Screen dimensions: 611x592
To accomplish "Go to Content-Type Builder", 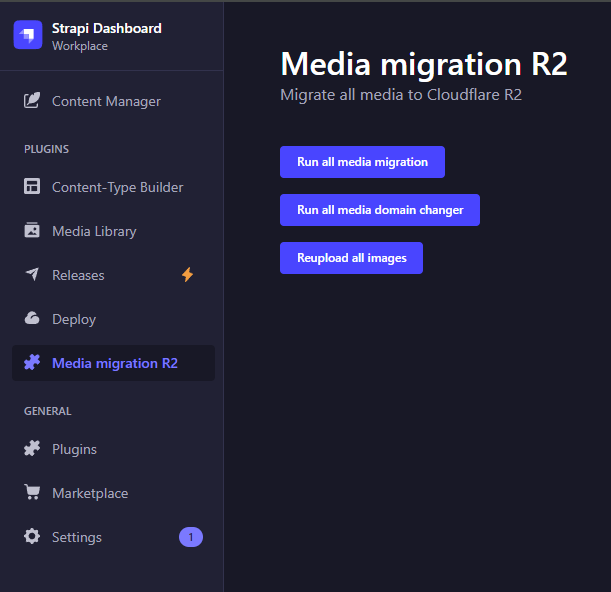I will click(x=113, y=187).
